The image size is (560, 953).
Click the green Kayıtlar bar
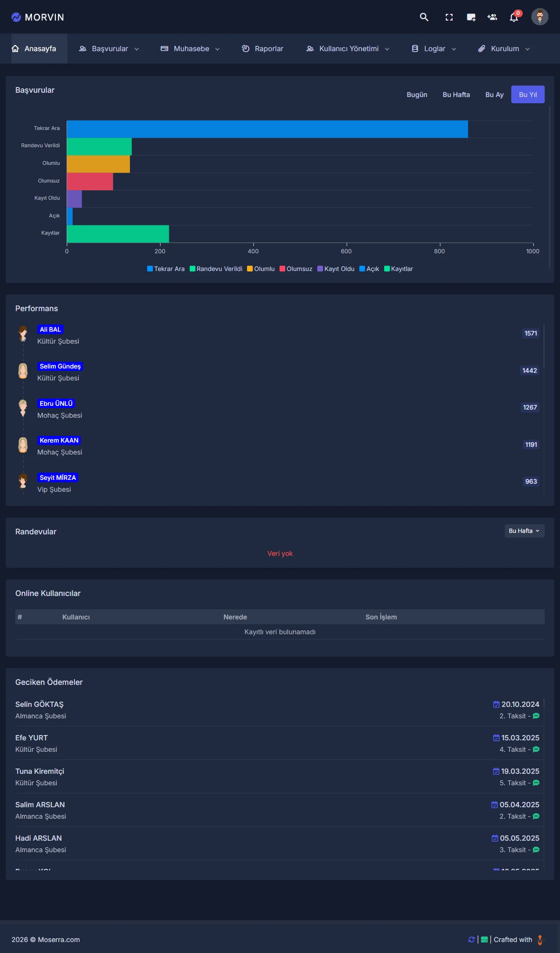(118, 234)
